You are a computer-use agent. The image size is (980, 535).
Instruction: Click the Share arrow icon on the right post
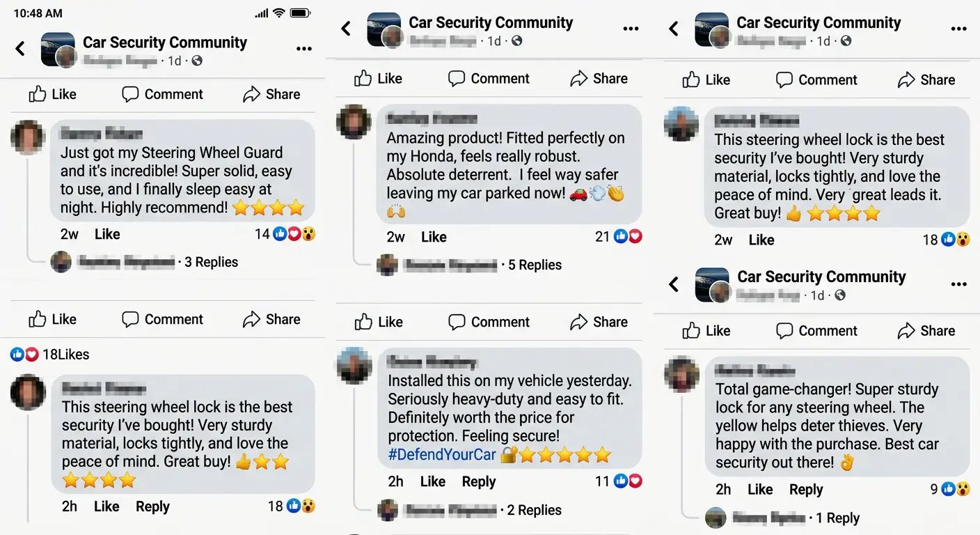pyautogui.click(x=906, y=79)
